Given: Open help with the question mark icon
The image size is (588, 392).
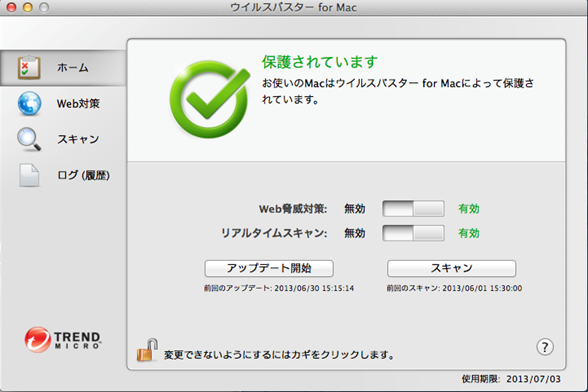Looking at the screenshot, I should pyautogui.click(x=545, y=347).
